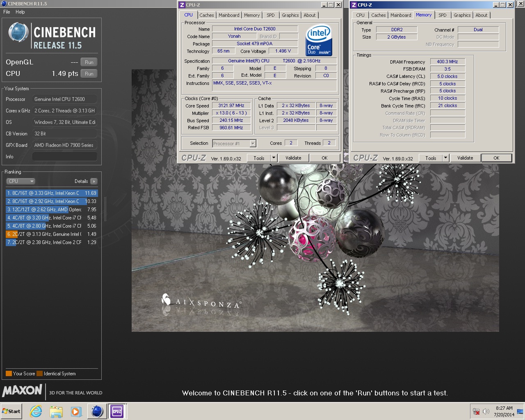525x420 pixels.
Task: Switch to About tab in right CPU-Z
Action: point(482,15)
